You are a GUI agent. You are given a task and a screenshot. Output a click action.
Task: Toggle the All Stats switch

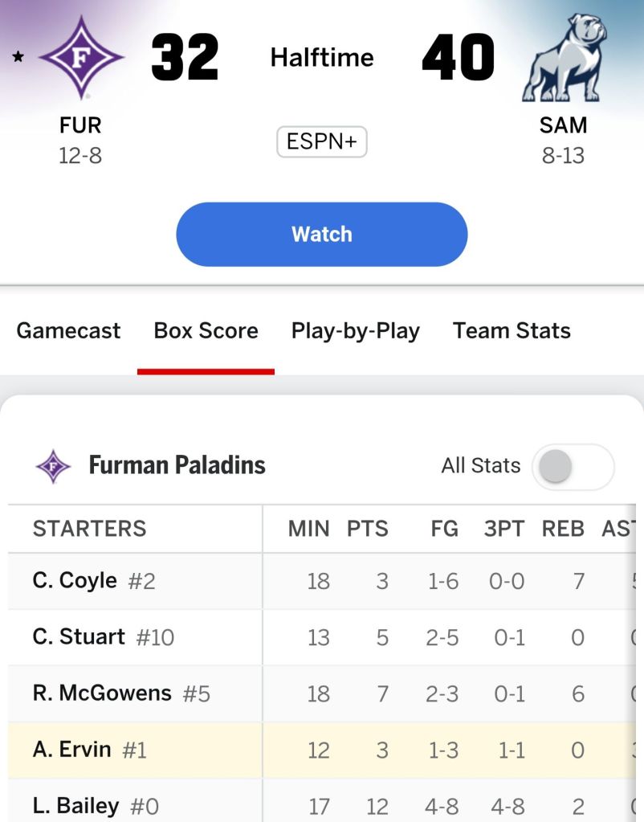click(573, 466)
